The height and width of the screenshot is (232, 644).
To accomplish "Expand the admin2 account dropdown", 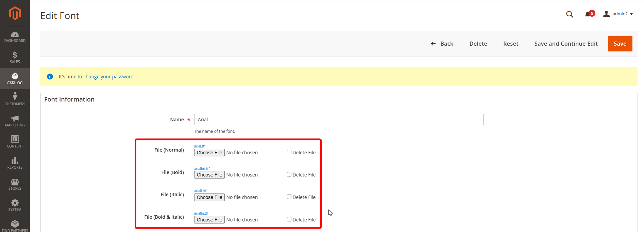I will 618,14.
